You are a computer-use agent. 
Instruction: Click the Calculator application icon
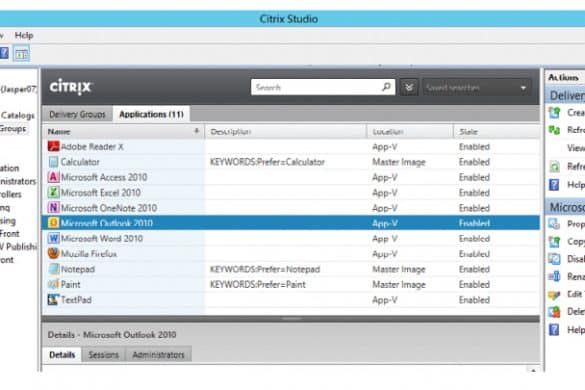point(53,162)
